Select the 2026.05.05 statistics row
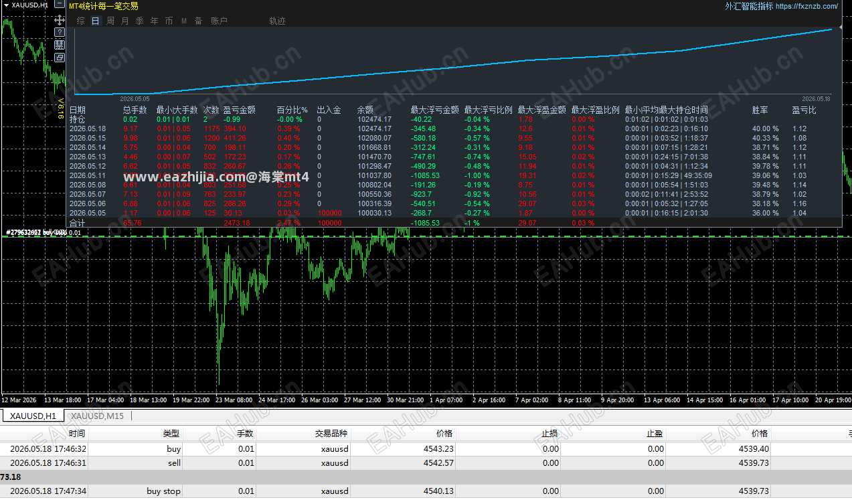This screenshot has height=504, width=852. [454, 213]
